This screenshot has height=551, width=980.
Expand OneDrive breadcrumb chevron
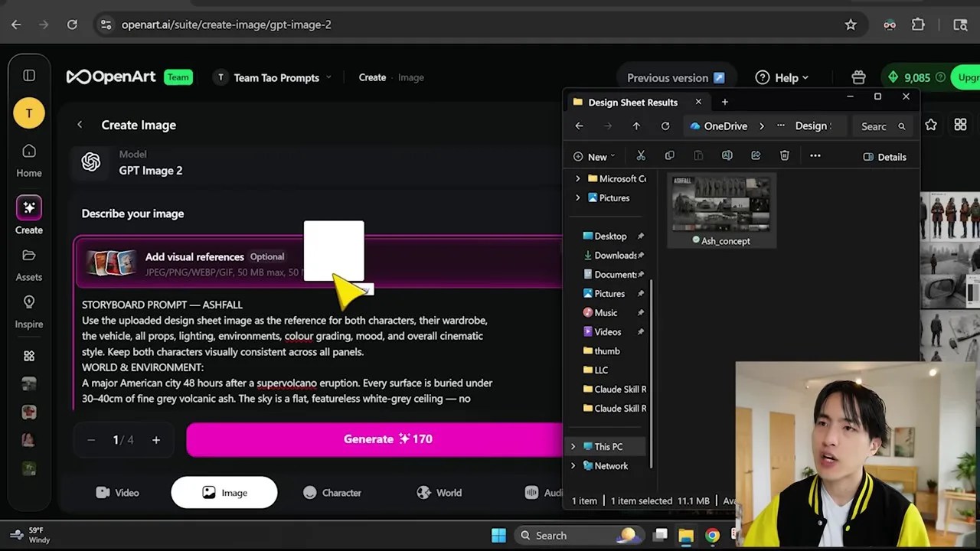click(762, 126)
